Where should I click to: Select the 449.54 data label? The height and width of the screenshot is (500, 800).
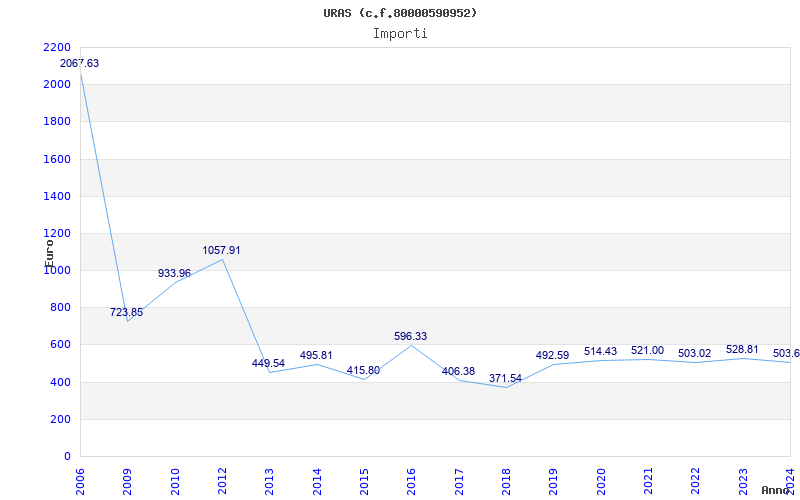268,363
